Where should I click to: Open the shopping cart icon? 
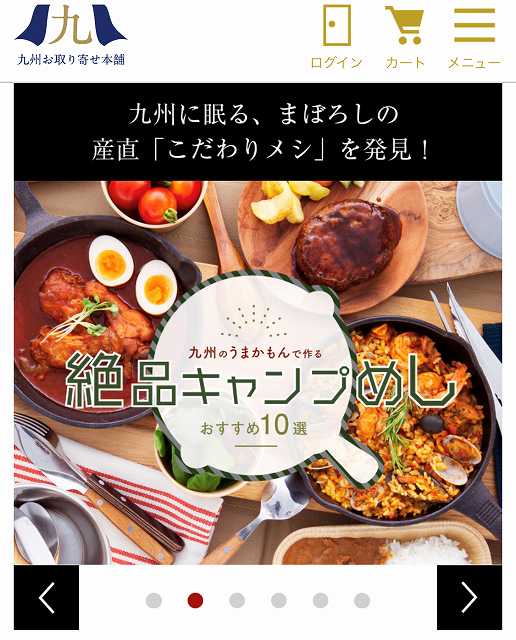click(x=404, y=25)
